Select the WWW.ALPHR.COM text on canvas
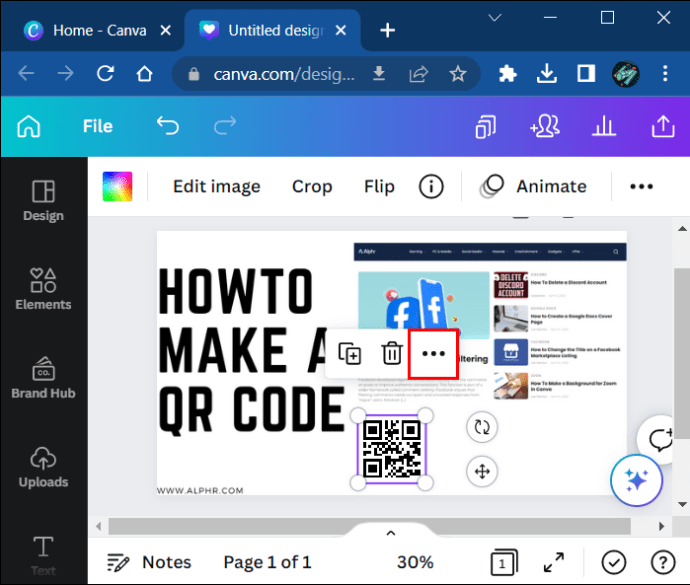 200,490
